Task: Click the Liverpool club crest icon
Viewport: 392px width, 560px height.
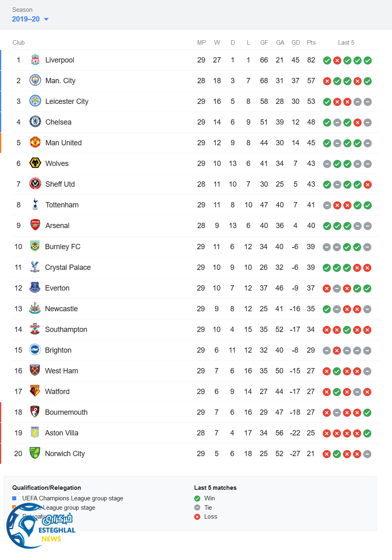Action: click(35, 60)
